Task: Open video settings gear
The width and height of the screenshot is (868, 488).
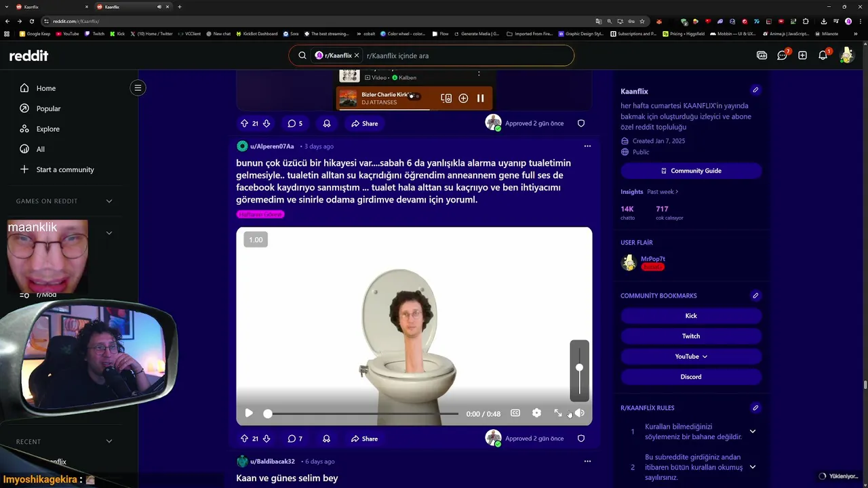Action: [537, 413]
